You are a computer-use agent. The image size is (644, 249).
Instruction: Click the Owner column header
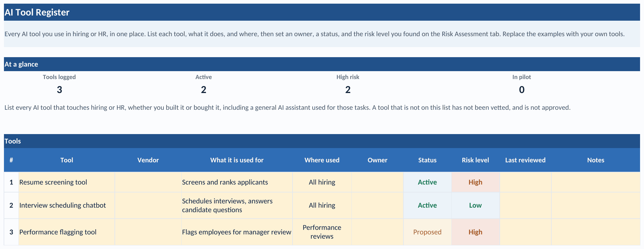pyautogui.click(x=377, y=160)
